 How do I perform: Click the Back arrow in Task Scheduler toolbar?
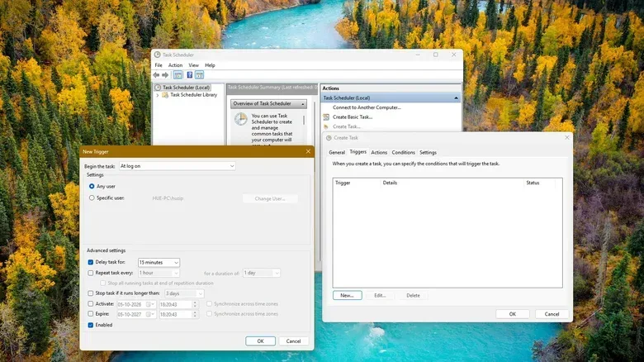point(156,75)
